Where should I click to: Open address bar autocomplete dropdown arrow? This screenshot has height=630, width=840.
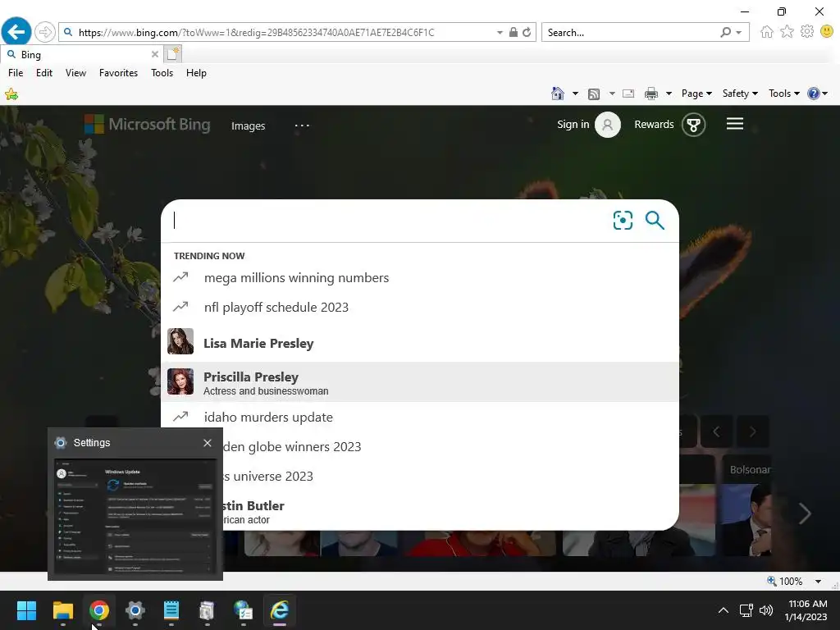coord(500,33)
